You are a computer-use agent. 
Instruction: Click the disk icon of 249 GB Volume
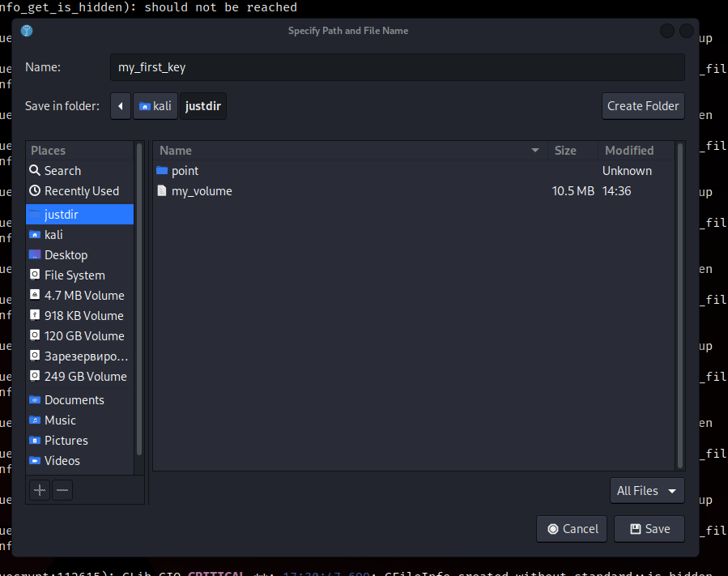coord(35,376)
